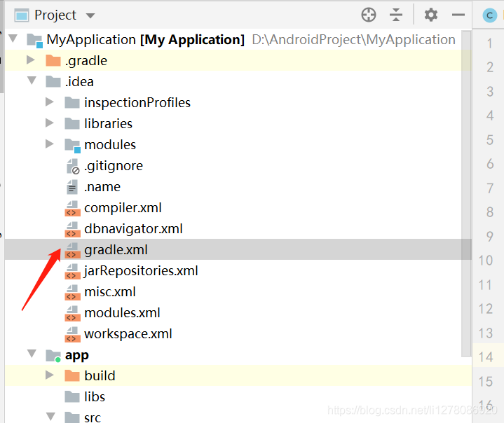The image size is (504, 423).
Task: Click the Select Opened File target icon
Action: [x=369, y=15]
